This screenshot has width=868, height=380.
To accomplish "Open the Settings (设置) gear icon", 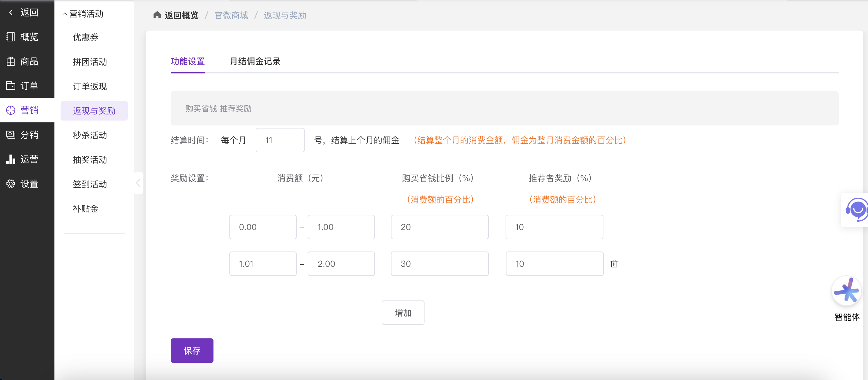I will [x=10, y=184].
